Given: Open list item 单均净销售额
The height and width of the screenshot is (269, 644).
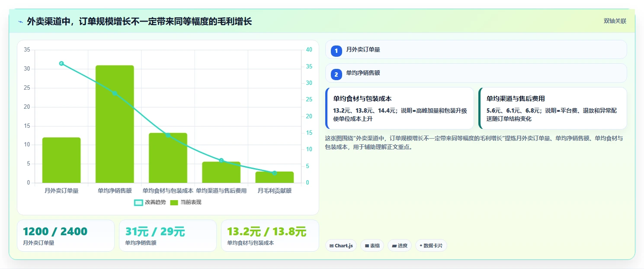Looking at the screenshot, I should (x=476, y=73).
